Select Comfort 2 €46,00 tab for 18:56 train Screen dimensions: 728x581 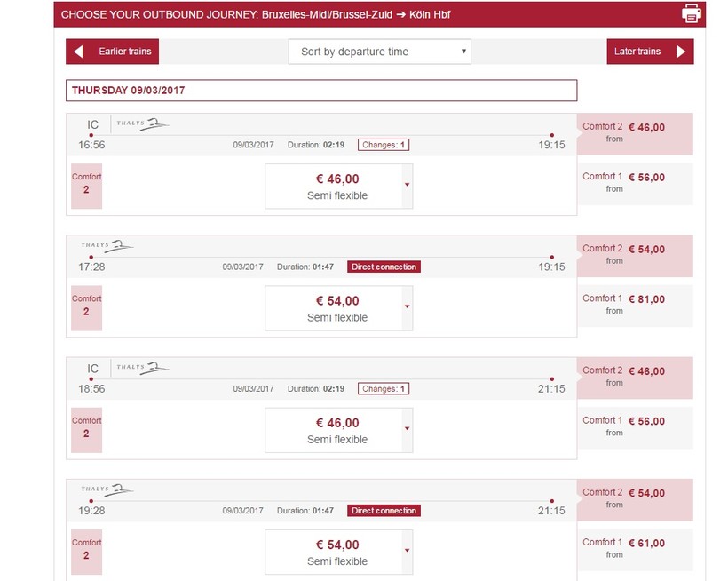[635, 375]
